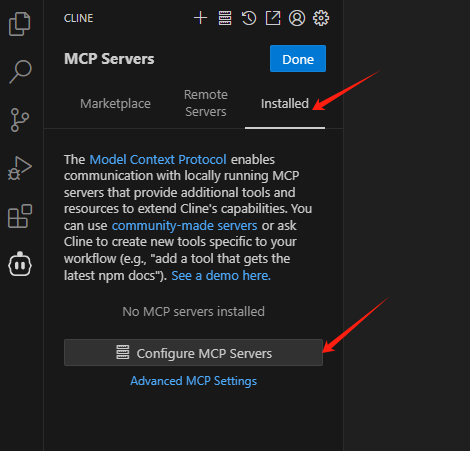Image resolution: width=470 pixels, height=451 pixels.
Task: Open the Extensions blocks icon
Action: point(20,216)
